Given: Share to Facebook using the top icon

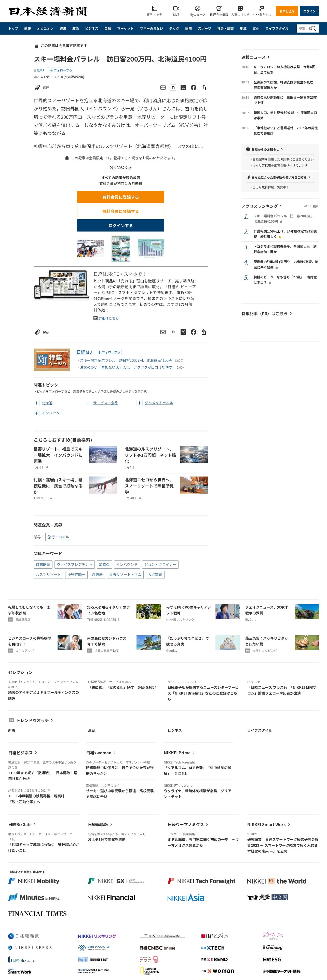Looking at the screenshot, I should tap(193, 88).
